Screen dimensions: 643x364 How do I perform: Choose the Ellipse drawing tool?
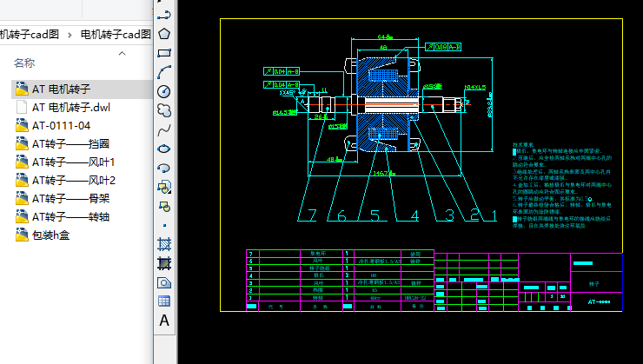[x=163, y=149]
